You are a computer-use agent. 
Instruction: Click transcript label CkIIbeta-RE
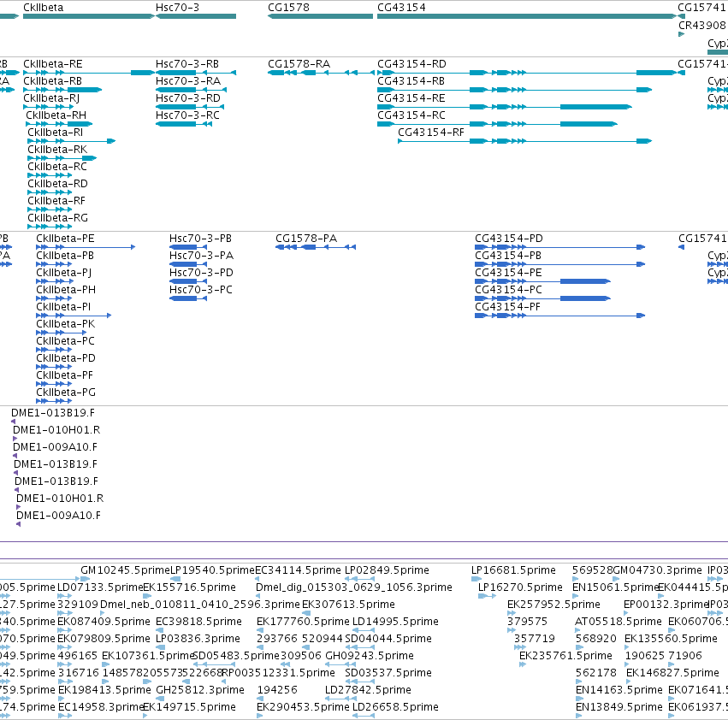click(x=53, y=64)
